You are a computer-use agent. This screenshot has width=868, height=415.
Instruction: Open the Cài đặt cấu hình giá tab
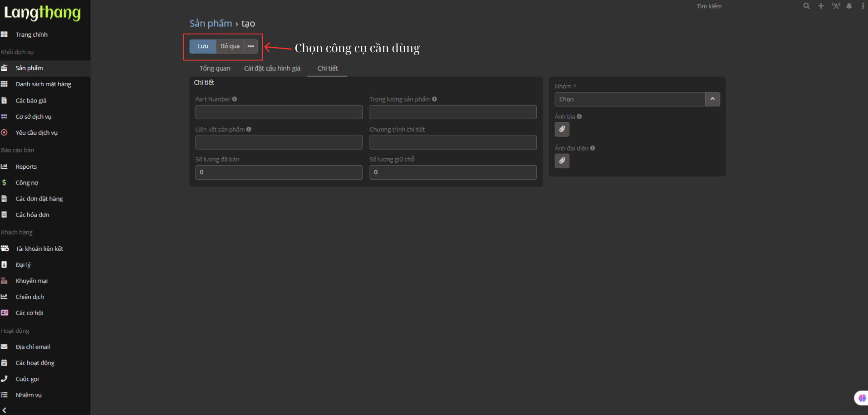click(272, 68)
